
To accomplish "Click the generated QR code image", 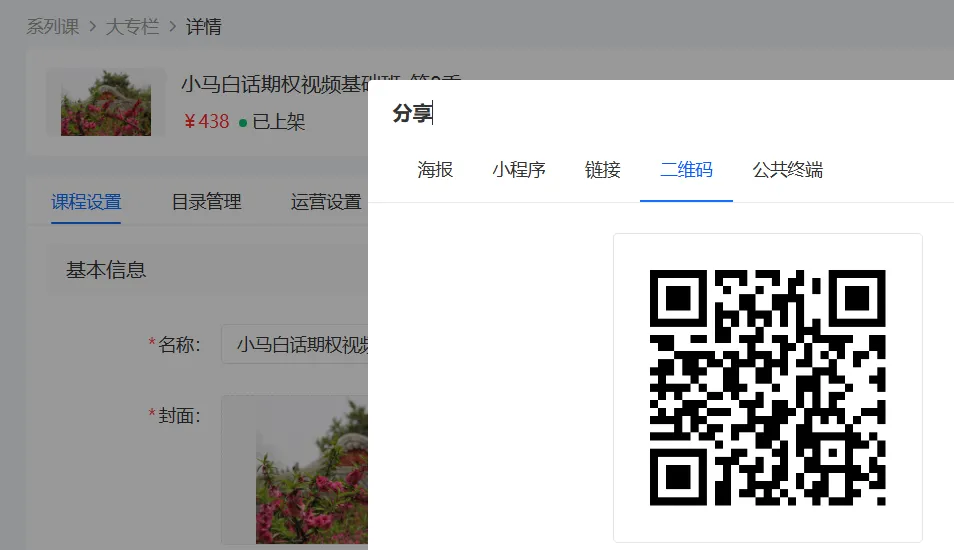I will point(767,388).
